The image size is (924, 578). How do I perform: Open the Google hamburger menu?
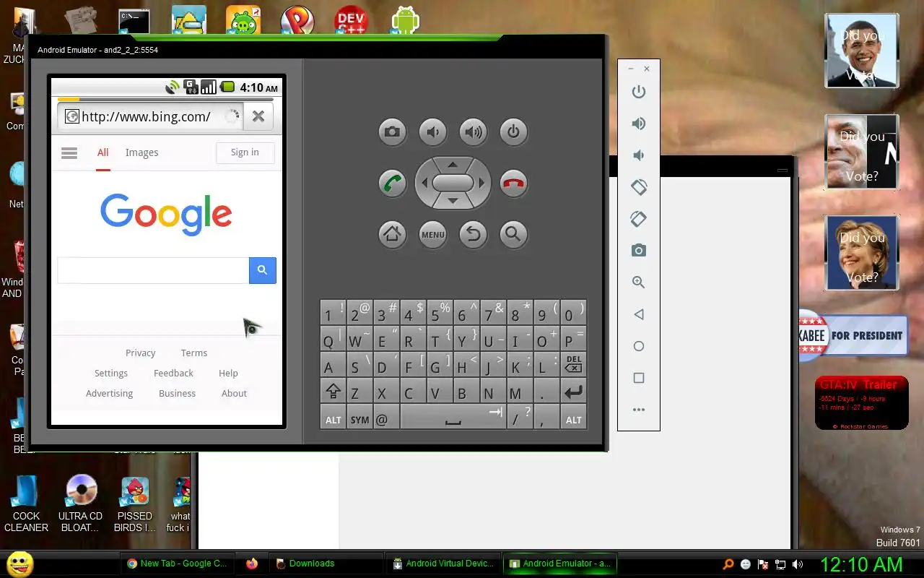(x=69, y=152)
